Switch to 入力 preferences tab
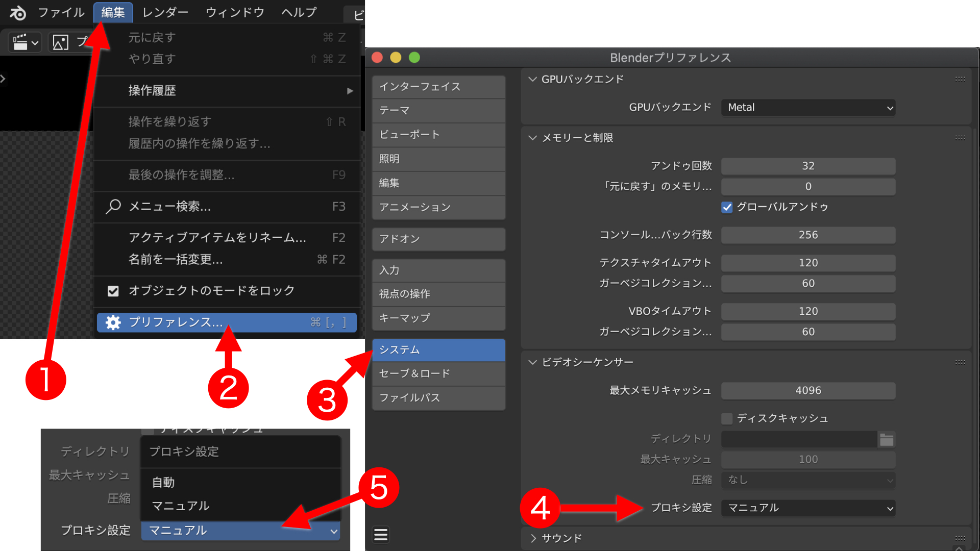The width and height of the screenshot is (980, 551). coord(439,270)
